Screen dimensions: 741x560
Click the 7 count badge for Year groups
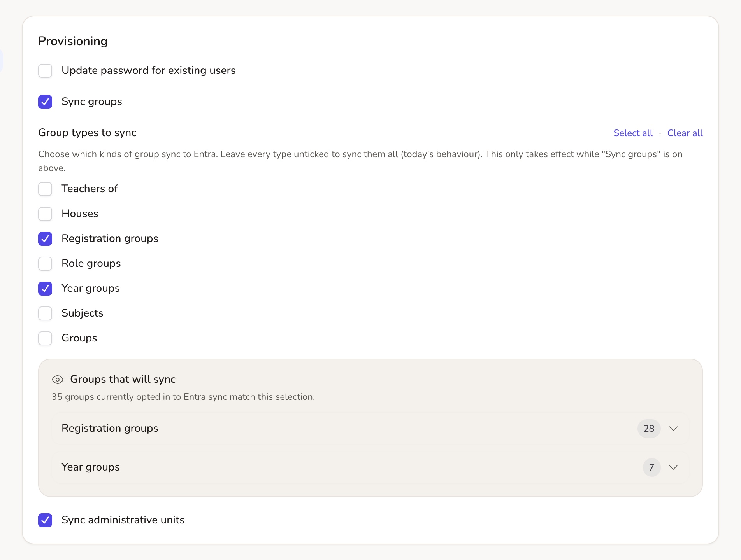pos(651,467)
